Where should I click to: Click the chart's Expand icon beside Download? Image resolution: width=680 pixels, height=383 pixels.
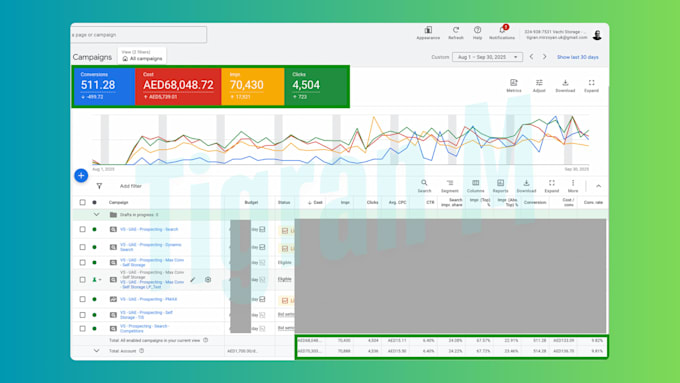pos(592,83)
